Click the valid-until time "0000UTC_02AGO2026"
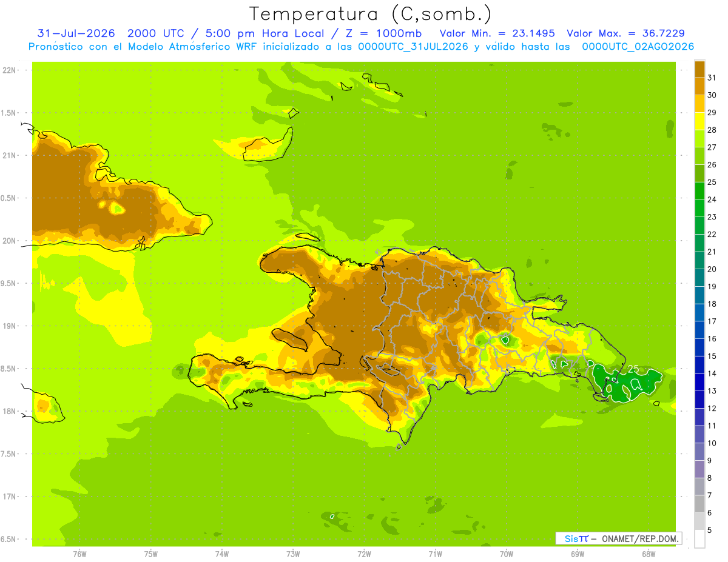 pyautogui.click(x=638, y=47)
